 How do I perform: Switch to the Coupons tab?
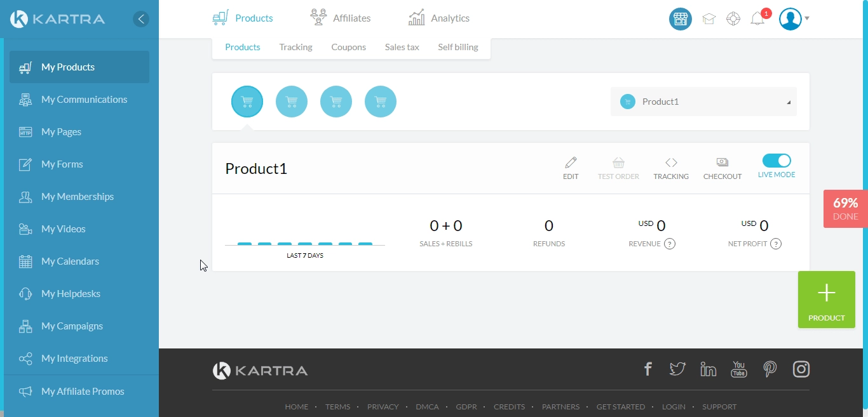[348, 47]
